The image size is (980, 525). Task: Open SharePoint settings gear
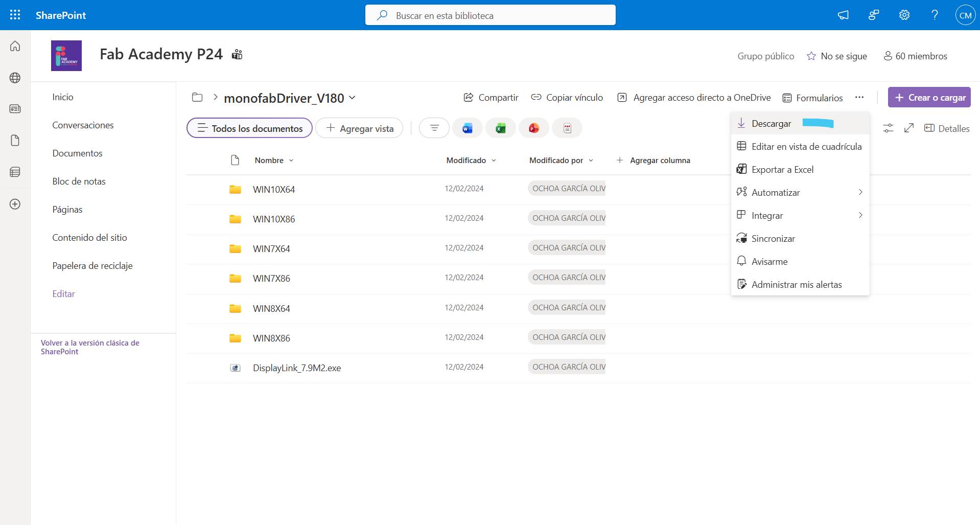point(904,15)
